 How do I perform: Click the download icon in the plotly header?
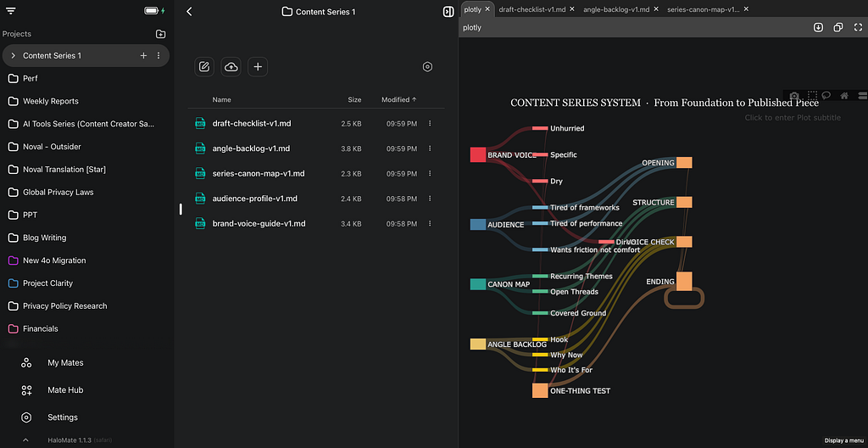click(x=818, y=27)
